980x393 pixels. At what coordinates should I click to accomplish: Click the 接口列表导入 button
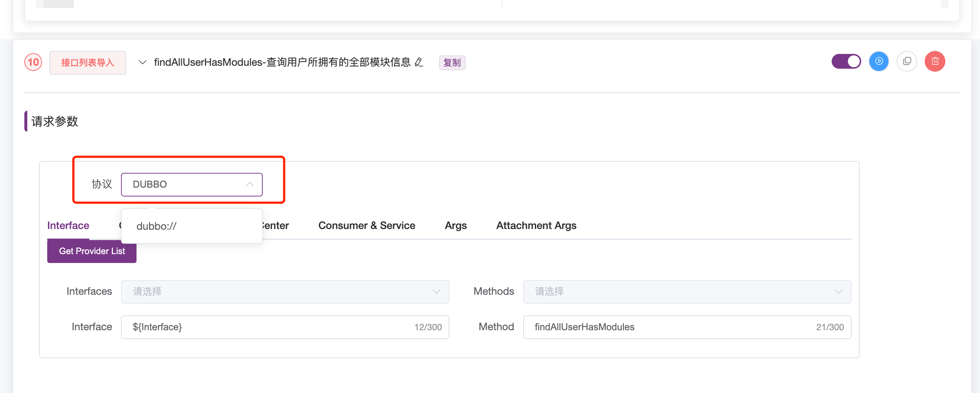87,62
